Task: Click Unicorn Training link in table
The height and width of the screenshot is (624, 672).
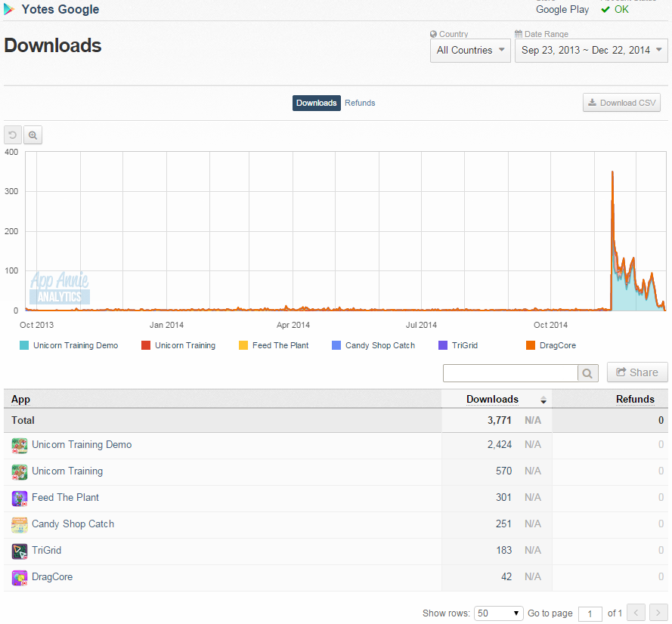Action: pyautogui.click(x=67, y=471)
